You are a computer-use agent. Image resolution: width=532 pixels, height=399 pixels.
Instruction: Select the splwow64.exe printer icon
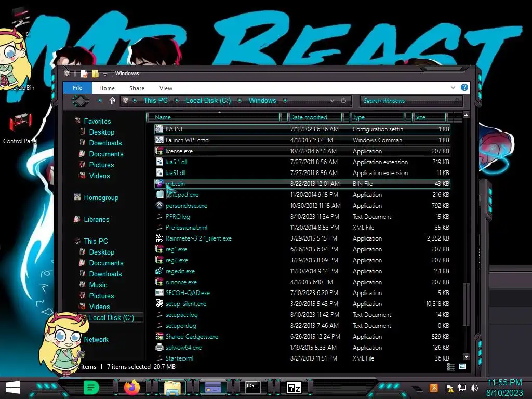[x=159, y=347]
